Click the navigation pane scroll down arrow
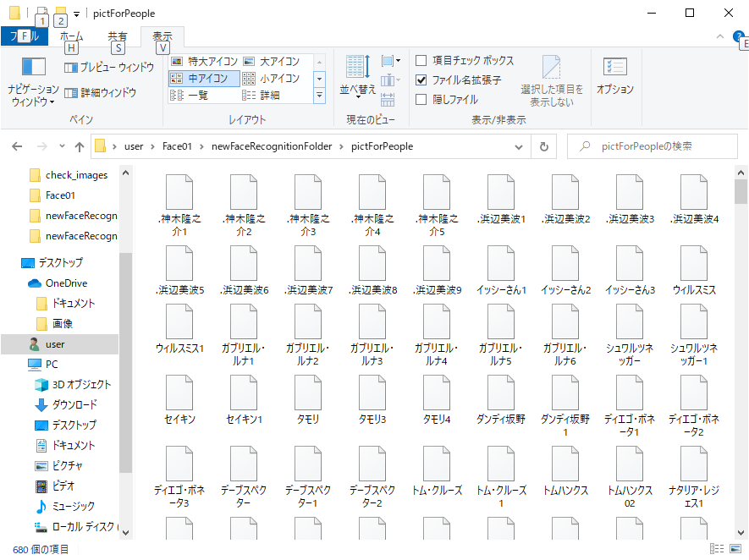 pyautogui.click(x=125, y=532)
